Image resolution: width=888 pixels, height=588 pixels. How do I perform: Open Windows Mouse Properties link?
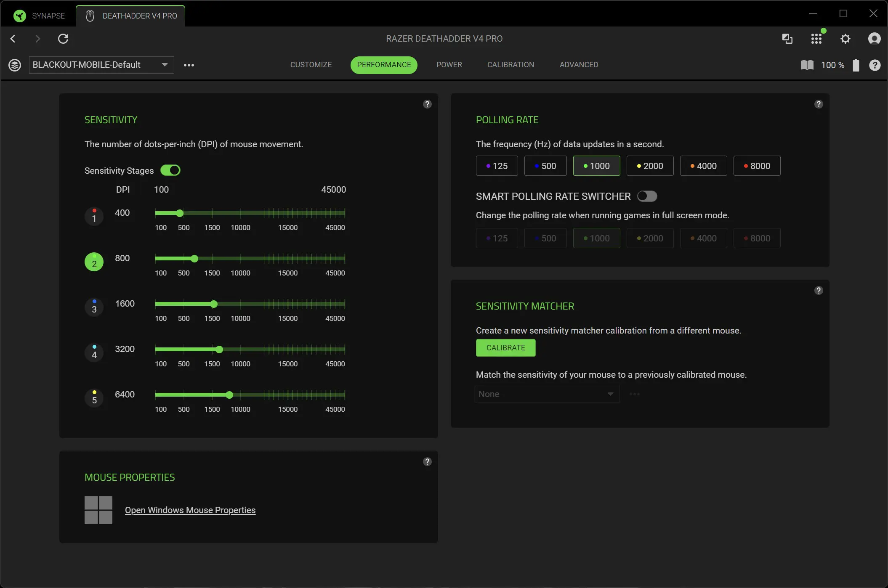(190, 510)
